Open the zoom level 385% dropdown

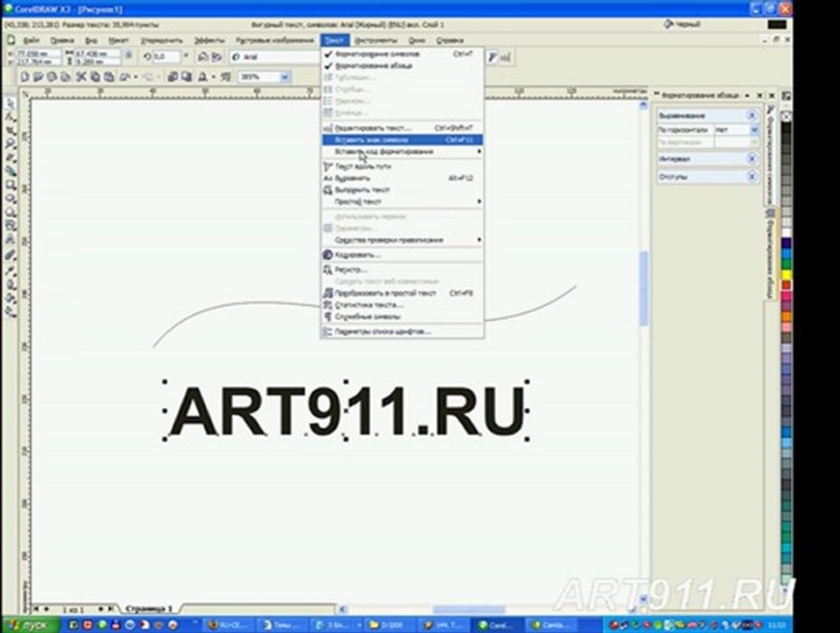coord(285,77)
